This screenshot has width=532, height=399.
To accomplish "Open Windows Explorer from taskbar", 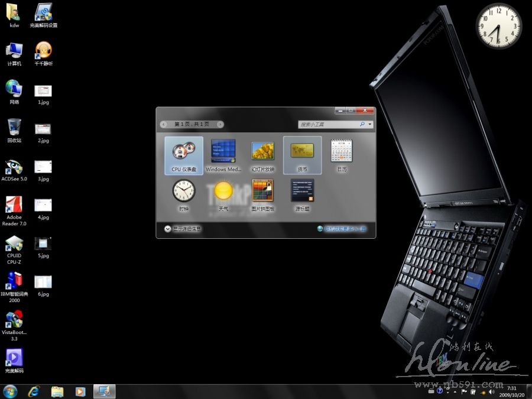I will click(x=57, y=391).
